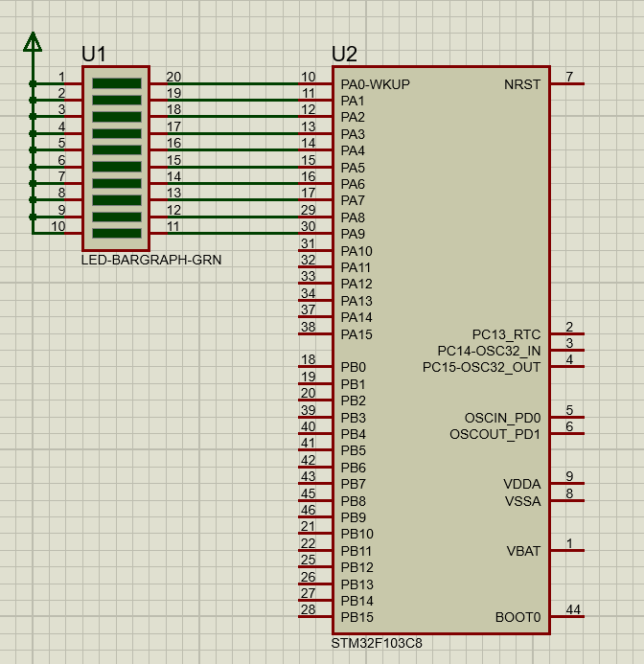Image resolution: width=644 pixels, height=664 pixels.
Task: Click the VSSA pin label
Action: click(523, 501)
